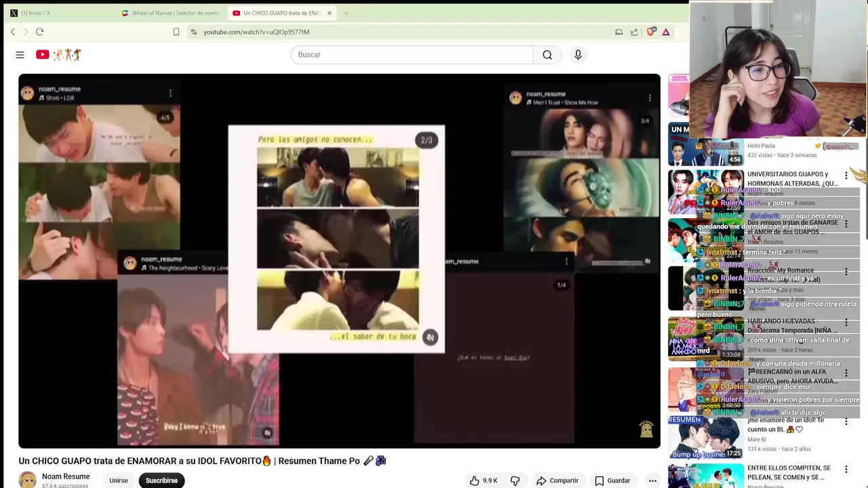
Task: Share page via address bar share icon
Action: [x=634, y=32]
